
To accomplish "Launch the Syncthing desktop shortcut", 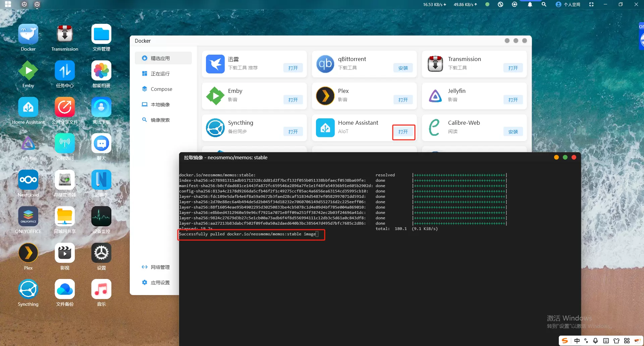I will coord(28,289).
